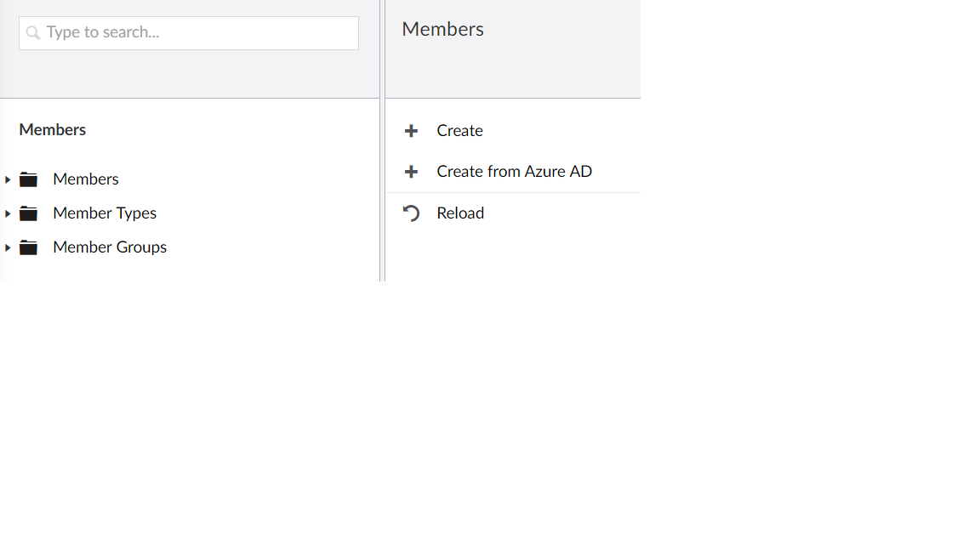Screen dimensions: 980x551
Task: Choose Create from the context menu
Action: 459,131
